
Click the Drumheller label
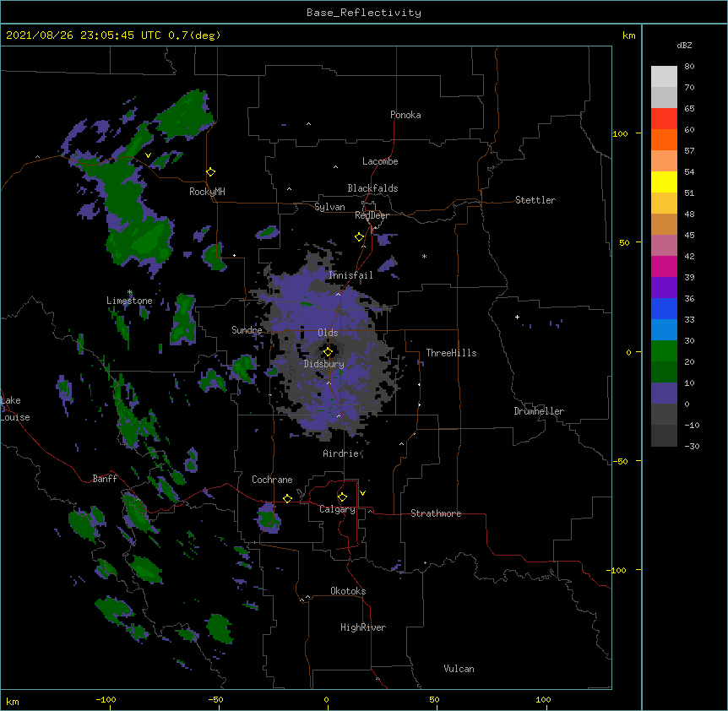pyautogui.click(x=539, y=411)
